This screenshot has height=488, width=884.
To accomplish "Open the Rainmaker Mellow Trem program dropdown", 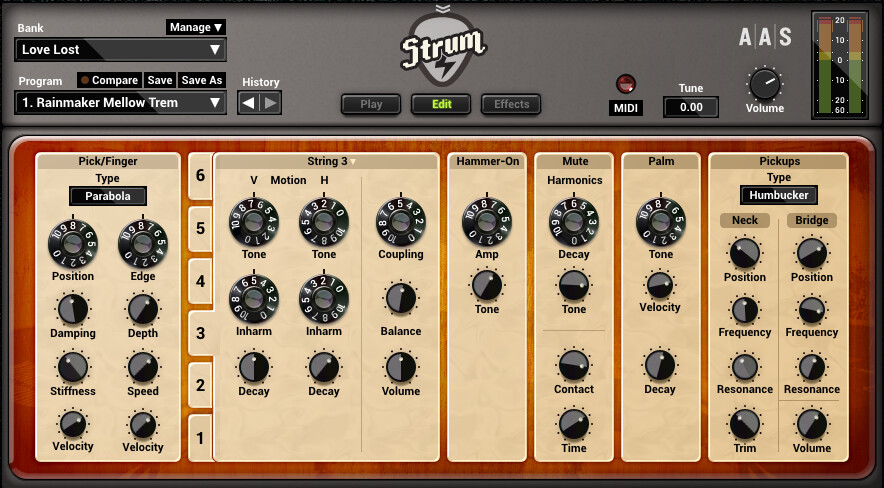I will click(121, 103).
